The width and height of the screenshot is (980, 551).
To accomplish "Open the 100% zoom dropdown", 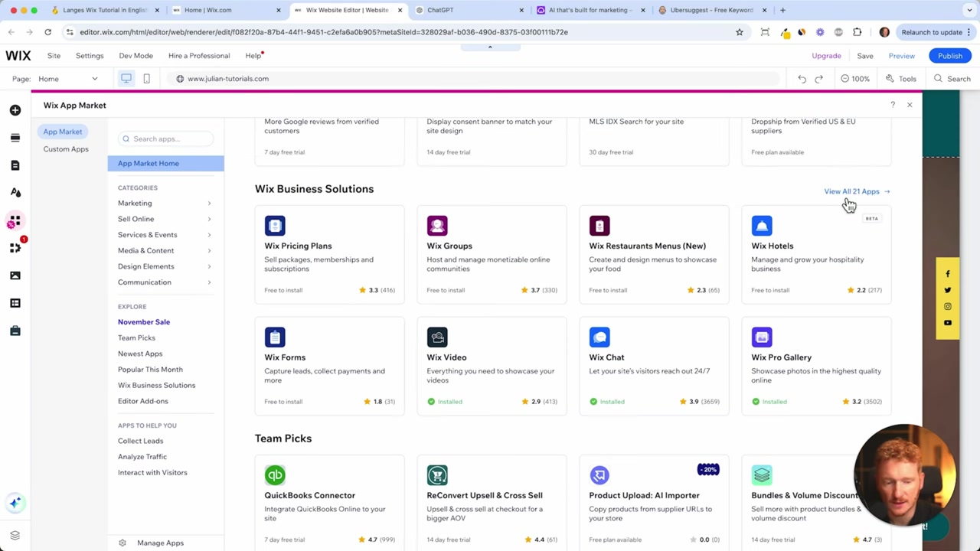I will [855, 79].
